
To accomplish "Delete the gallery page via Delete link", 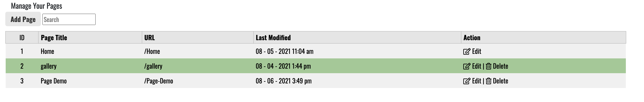I will pos(500,66).
